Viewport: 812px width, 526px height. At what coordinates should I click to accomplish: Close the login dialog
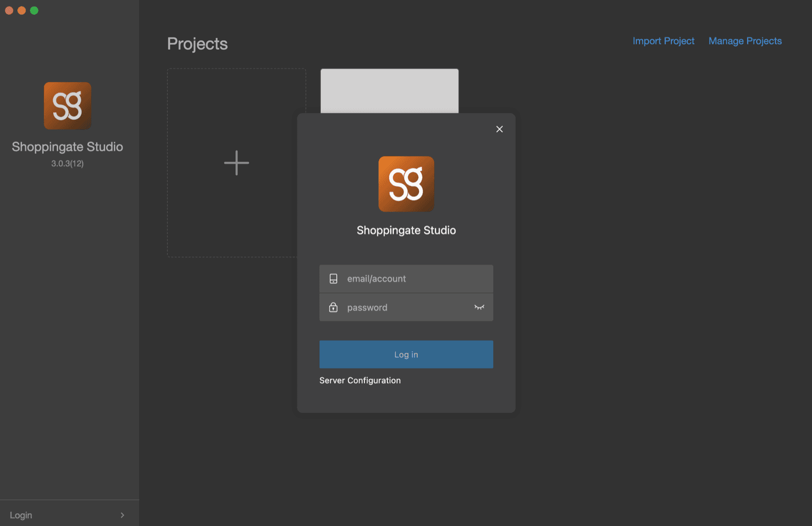pos(499,129)
